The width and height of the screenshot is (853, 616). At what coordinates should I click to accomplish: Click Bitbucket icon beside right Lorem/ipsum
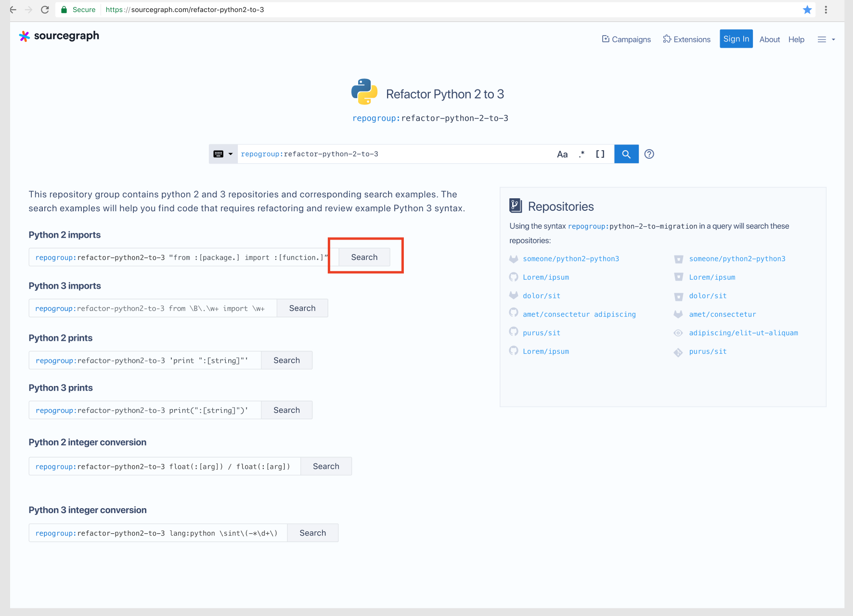(679, 277)
